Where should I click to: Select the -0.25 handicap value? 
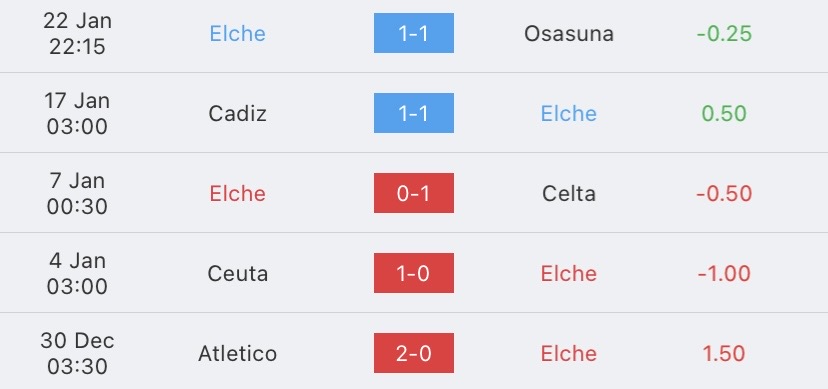(x=724, y=34)
